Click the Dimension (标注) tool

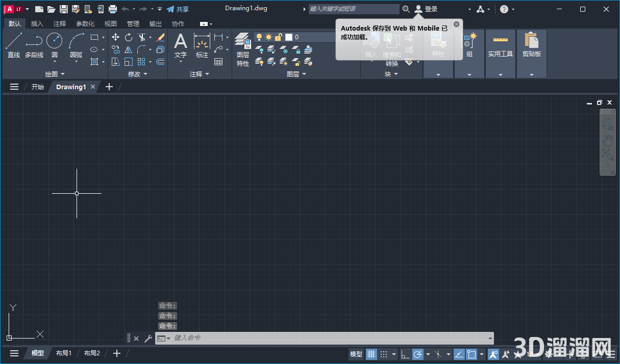pyautogui.click(x=202, y=45)
